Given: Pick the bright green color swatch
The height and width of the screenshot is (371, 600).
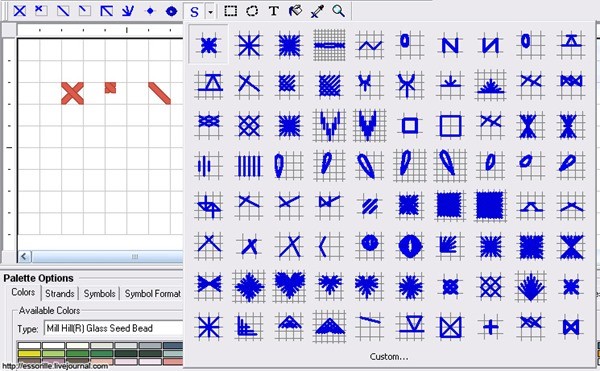Looking at the screenshot, I should coord(78,353).
